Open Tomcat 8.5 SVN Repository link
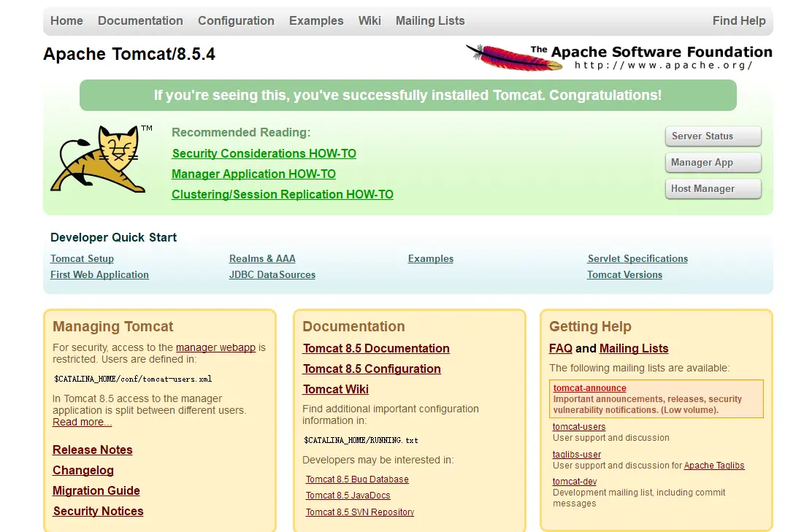The width and height of the screenshot is (804, 532). 360,512
